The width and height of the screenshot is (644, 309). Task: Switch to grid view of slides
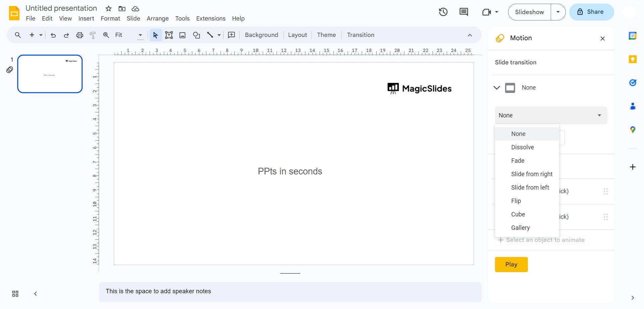[x=15, y=294]
